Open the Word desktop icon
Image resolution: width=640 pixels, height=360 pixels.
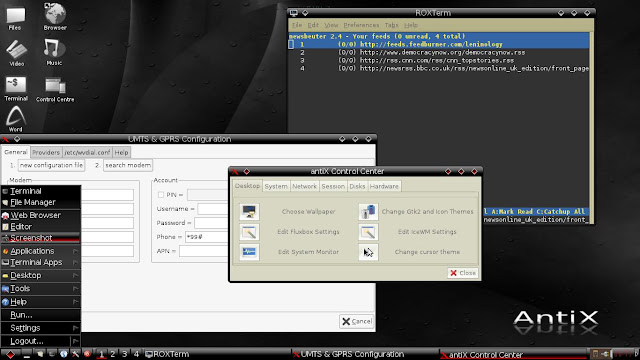click(x=16, y=119)
